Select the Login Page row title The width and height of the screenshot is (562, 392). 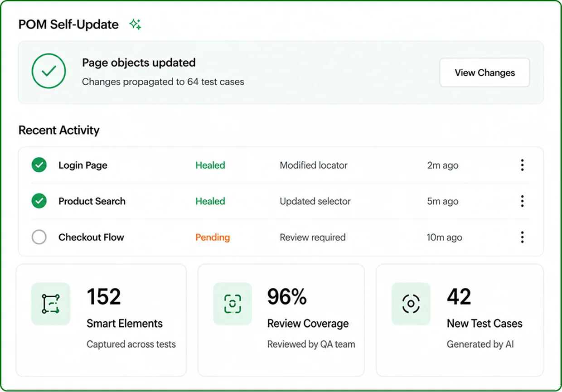coord(83,165)
